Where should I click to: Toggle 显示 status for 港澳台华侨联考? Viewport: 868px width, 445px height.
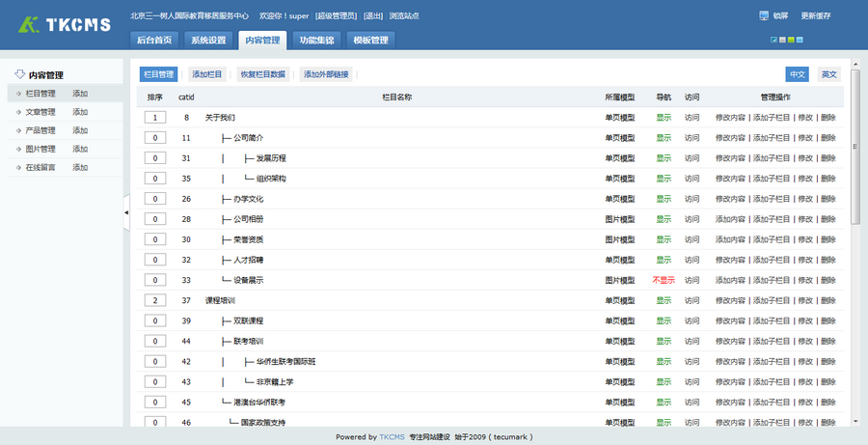click(x=664, y=403)
